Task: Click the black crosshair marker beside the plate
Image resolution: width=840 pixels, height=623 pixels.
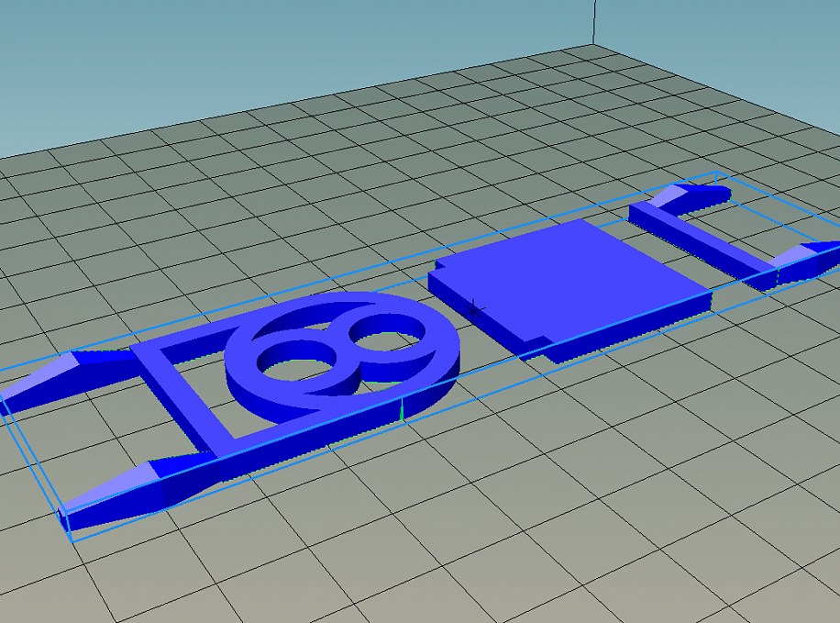Action: (473, 311)
